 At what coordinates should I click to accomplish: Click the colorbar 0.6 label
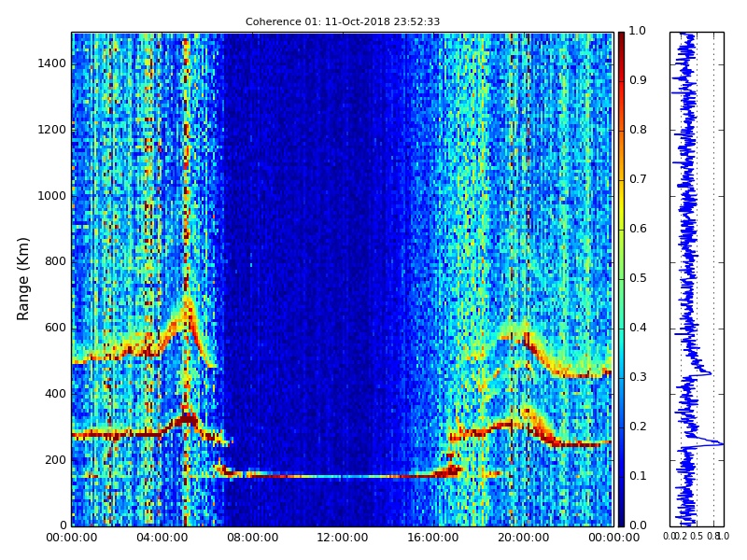click(x=638, y=229)
